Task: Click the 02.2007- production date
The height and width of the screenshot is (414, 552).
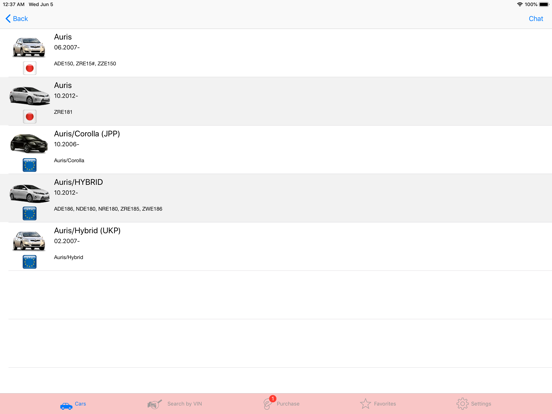Action: tap(67, 241)
